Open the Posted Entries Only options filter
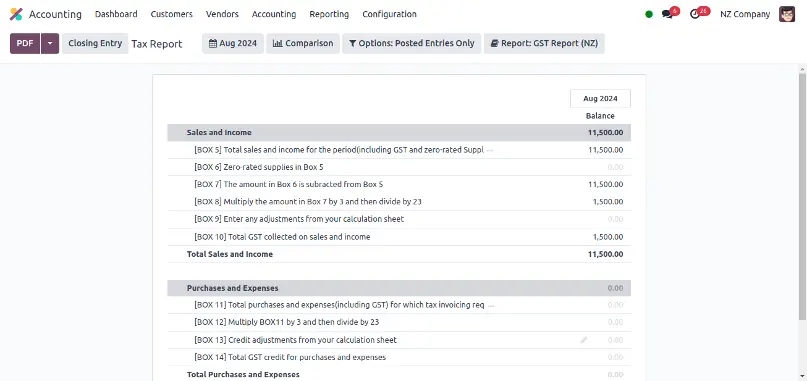The image size is (807, 381). pyautogui.click(x=412, y=44)
